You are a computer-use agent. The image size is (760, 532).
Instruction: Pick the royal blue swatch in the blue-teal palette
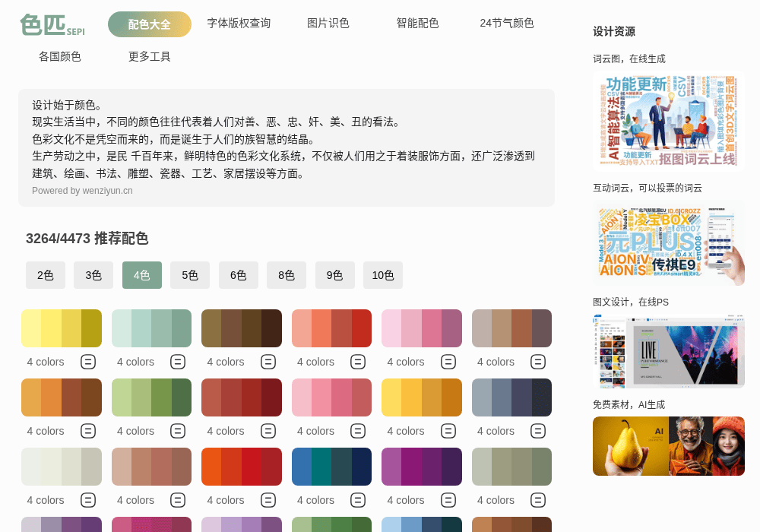[x=302, y=467]
